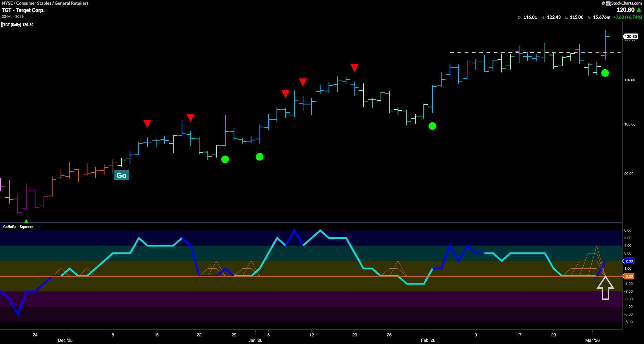Select the red triangle marker nearest Dec 15
Screen dimensions: 644x344
147,123
